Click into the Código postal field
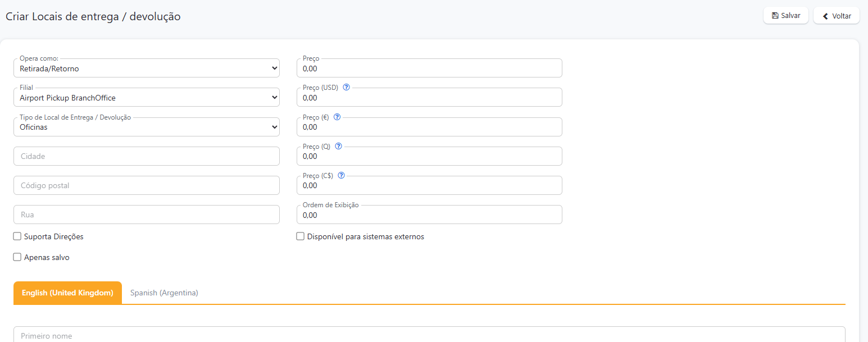 [x=146, y=185]
